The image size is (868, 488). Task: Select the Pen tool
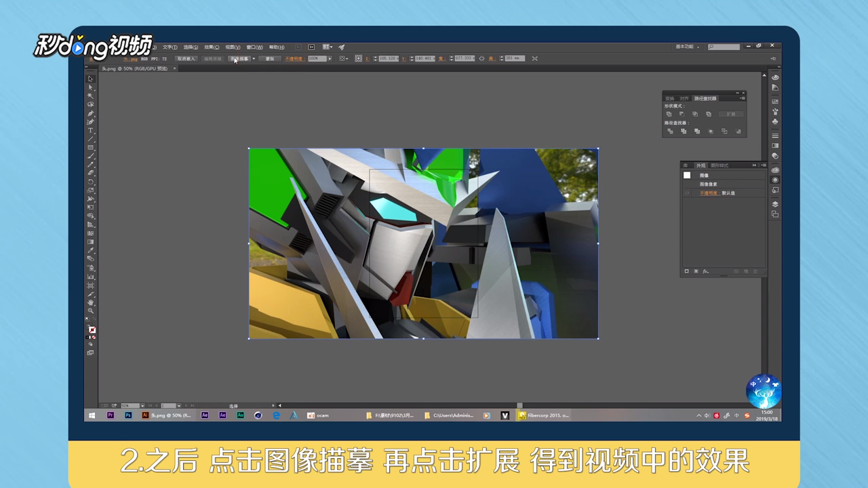point(91,113)
